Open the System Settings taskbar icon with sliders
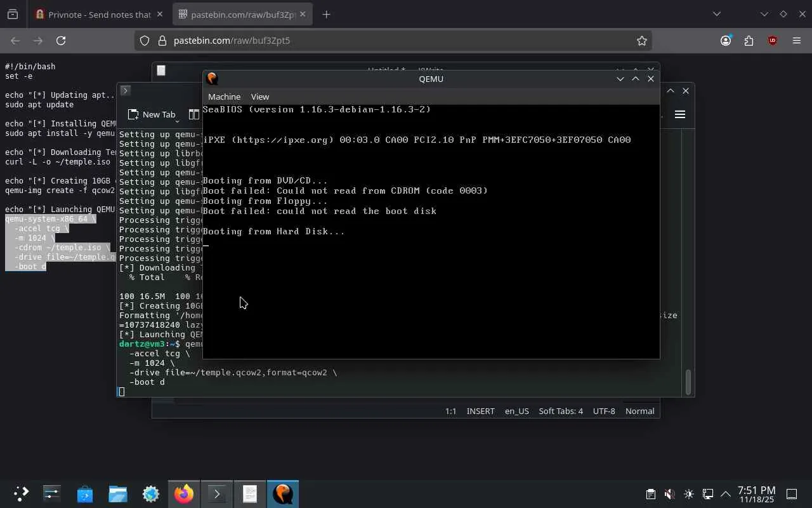Screen dimensions: 812x508 point(51,494)
